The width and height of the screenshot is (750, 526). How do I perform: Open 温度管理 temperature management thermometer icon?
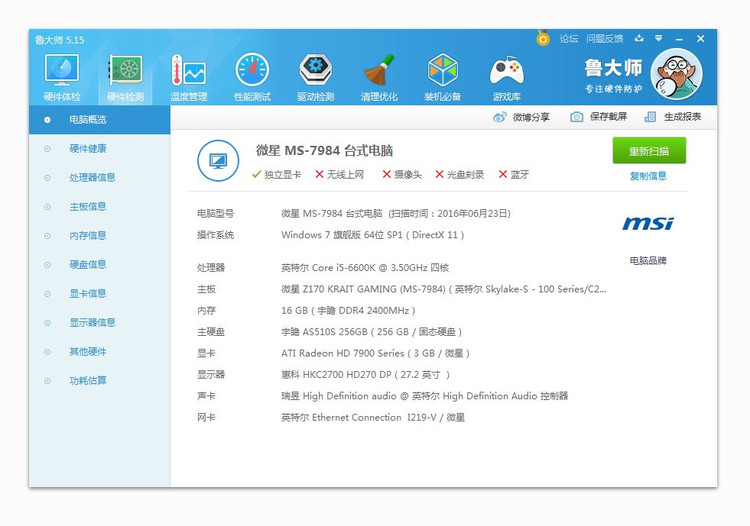[188, 71]
